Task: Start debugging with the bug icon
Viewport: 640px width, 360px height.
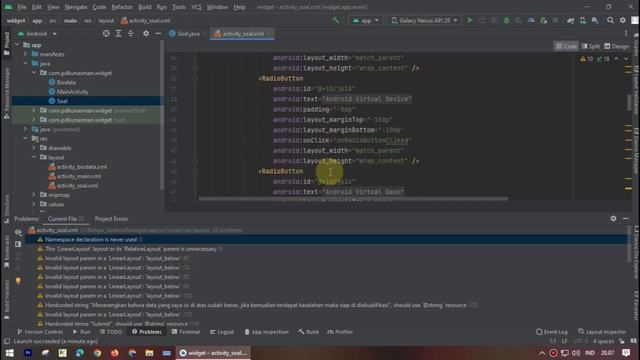Action: pyautogui.click(x=506, y=20)
